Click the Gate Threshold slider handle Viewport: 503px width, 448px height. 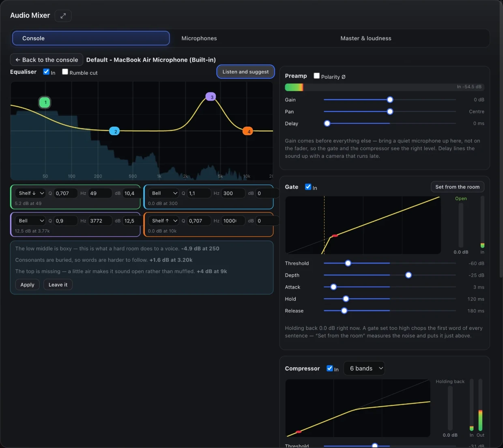click(348, 263)
